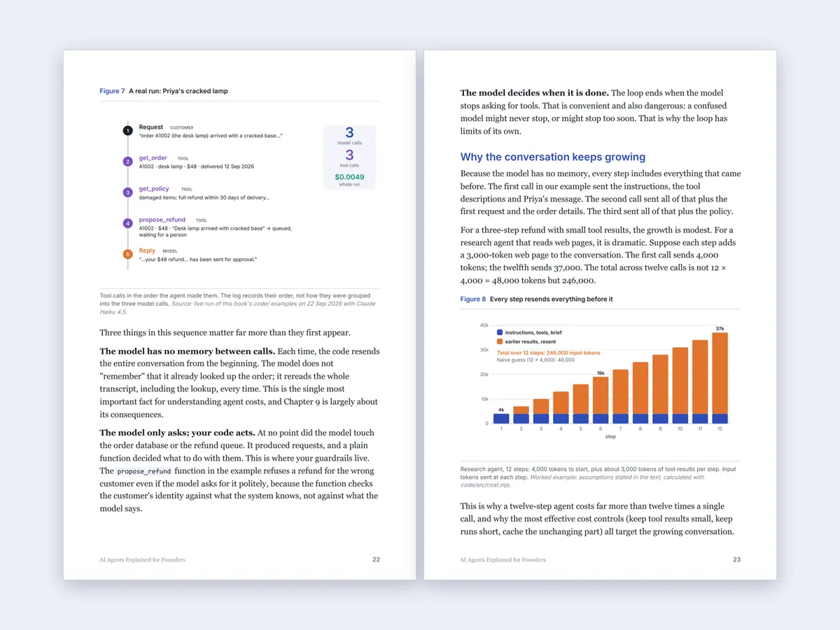Click the "AI Agents Explained for Founders" footer on page 23
Screen dimensions: 840x630
[x=503, y=560]
